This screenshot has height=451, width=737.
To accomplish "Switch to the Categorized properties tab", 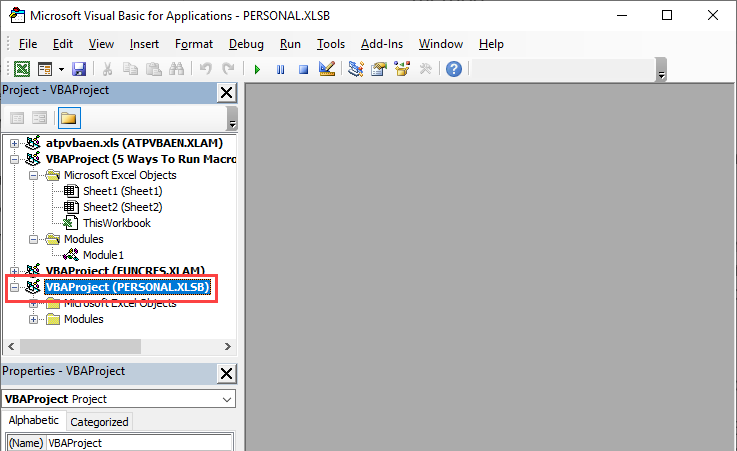I will click(x=99, y=422).
